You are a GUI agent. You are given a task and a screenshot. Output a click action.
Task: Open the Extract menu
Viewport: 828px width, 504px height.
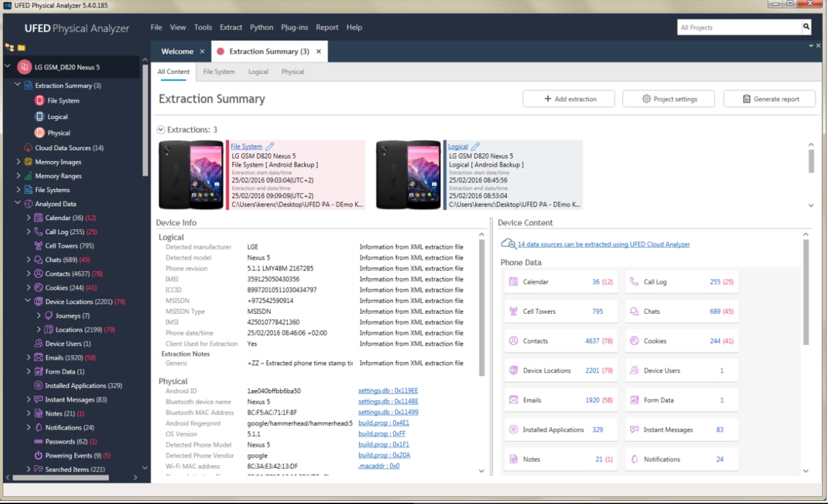231,27
